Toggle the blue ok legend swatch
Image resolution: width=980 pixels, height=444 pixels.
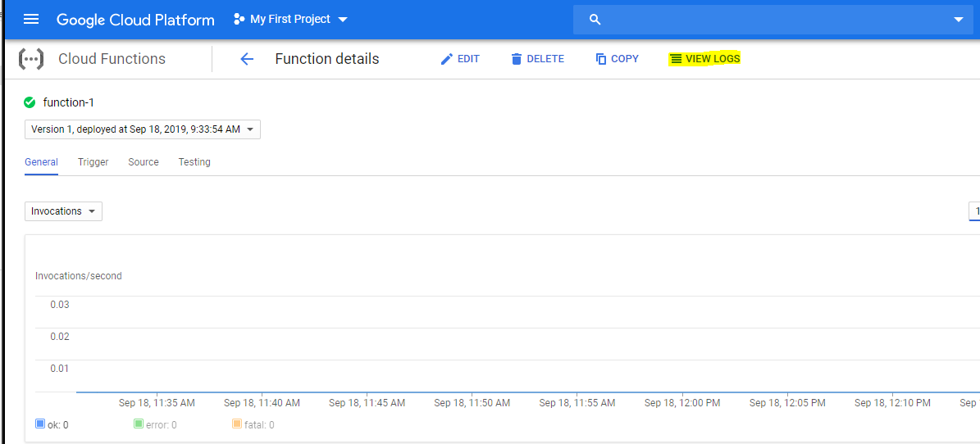[40, 424]
